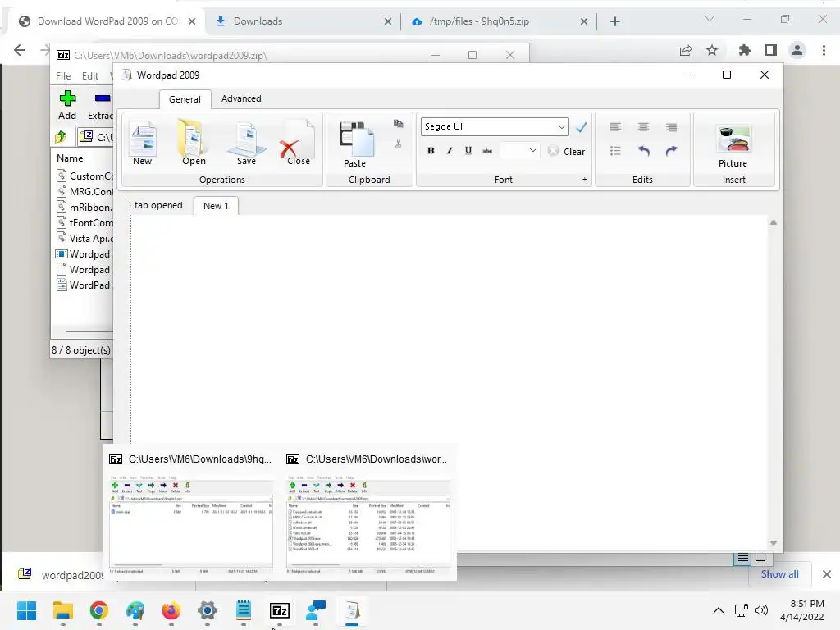The image size is (840, 630).
Task: Open the browser profile avatar
Action: [x=797, y=50]
